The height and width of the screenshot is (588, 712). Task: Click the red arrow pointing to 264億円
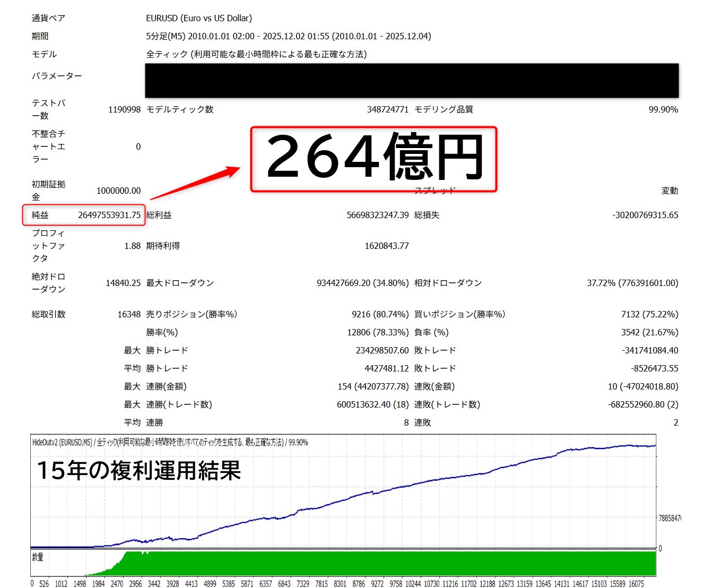tap(195, 184)
